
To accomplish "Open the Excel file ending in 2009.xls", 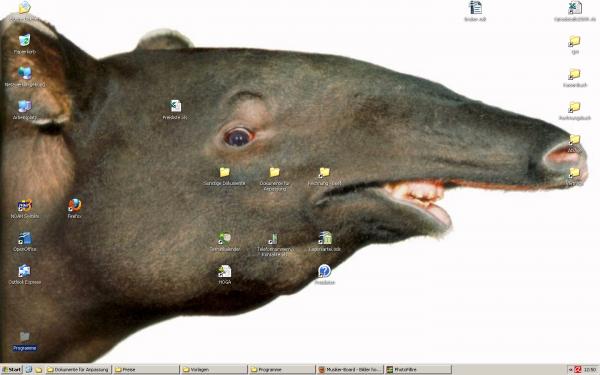I will tap(574, 7).
